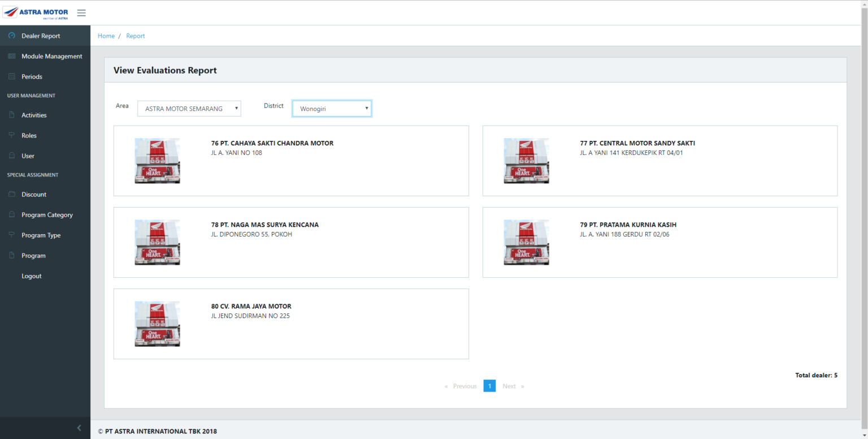Click the Roles sidebar icon
The image size is (868, 439).
[12, 135]
